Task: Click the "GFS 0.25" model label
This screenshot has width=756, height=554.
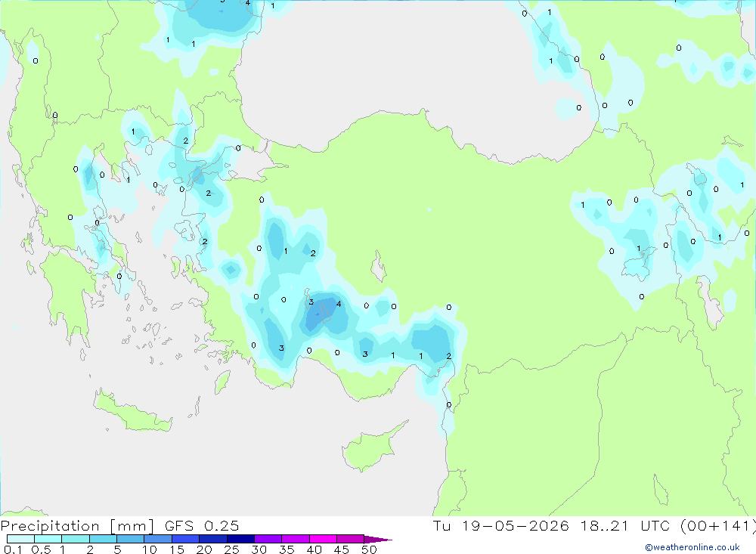Action: (x=202, y=525)
